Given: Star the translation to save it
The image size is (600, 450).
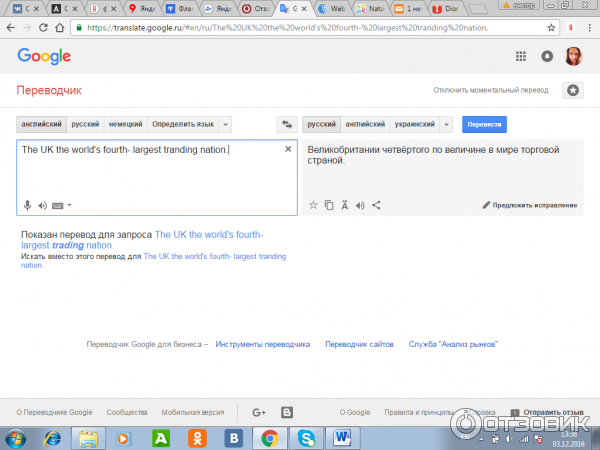Looking at the screenshot, I should 313,205.
